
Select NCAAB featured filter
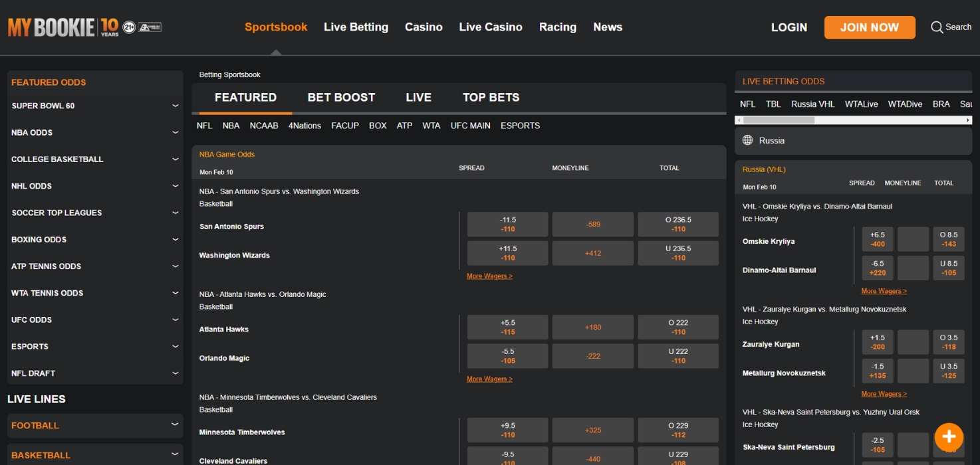point(264,126)
